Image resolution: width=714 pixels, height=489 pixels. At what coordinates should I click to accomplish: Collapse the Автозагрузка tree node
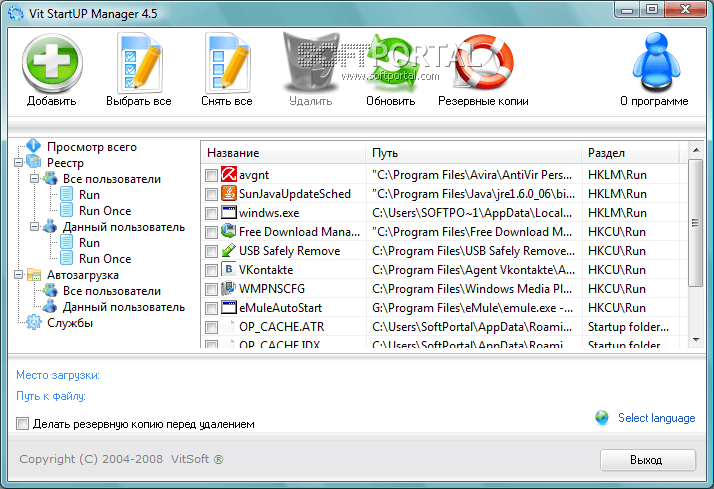pos(18,275)
